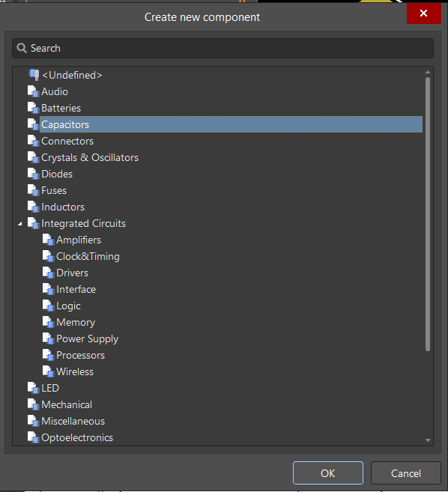448x492 pixels.
Task: Click the Amplifiers subcategory icon
Action: click(49, 240)
